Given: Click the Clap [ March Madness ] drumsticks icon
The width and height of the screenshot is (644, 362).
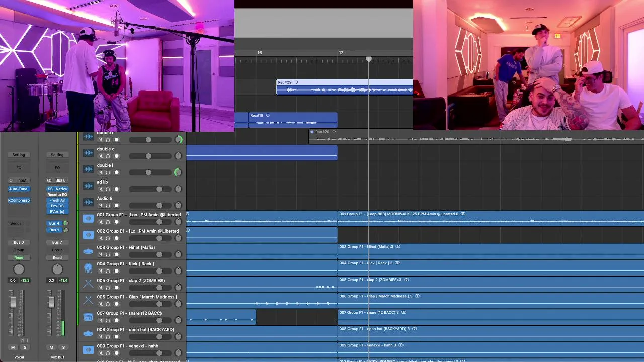Looking at the screenshot, I should pyautogui.click(x=88, y=300).
